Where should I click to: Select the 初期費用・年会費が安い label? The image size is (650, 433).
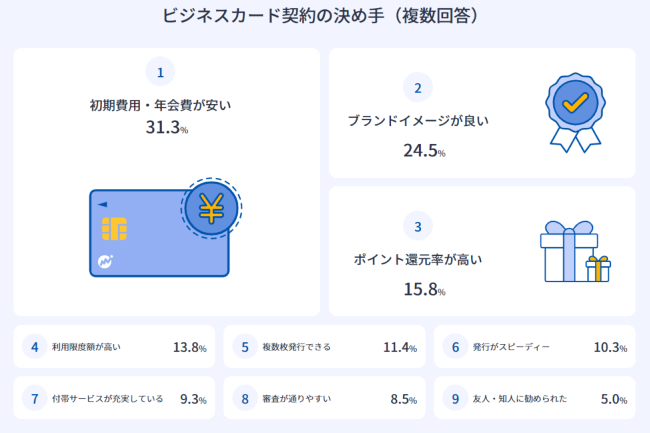pos(160,104)
